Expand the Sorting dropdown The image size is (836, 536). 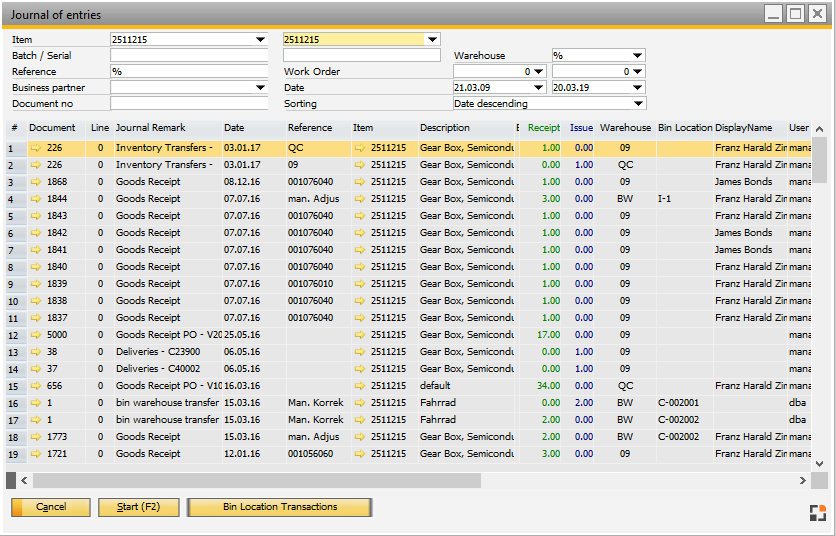[638, 103]
